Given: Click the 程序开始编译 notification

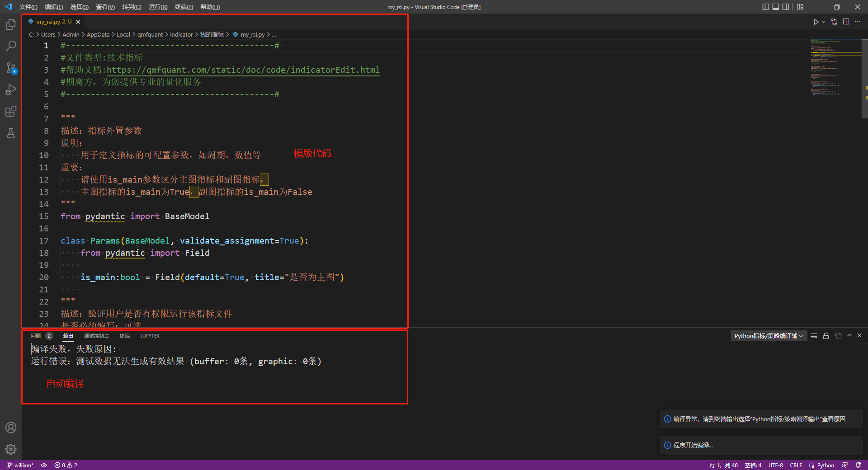Looking at the screenshot, I should [x=761, y=445].
